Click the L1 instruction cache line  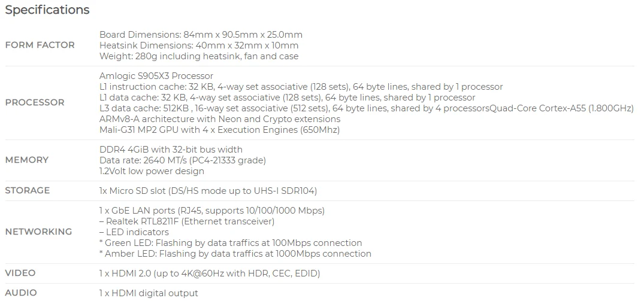301,87
